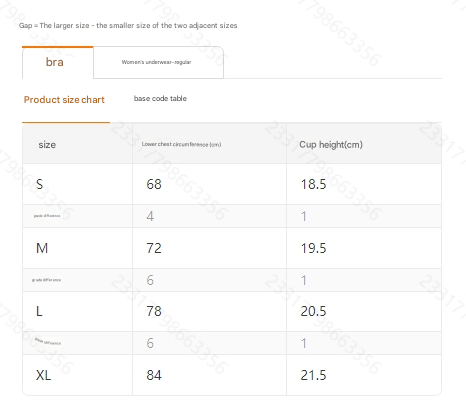
Task: Click the size column header
Action: point(47,145)
